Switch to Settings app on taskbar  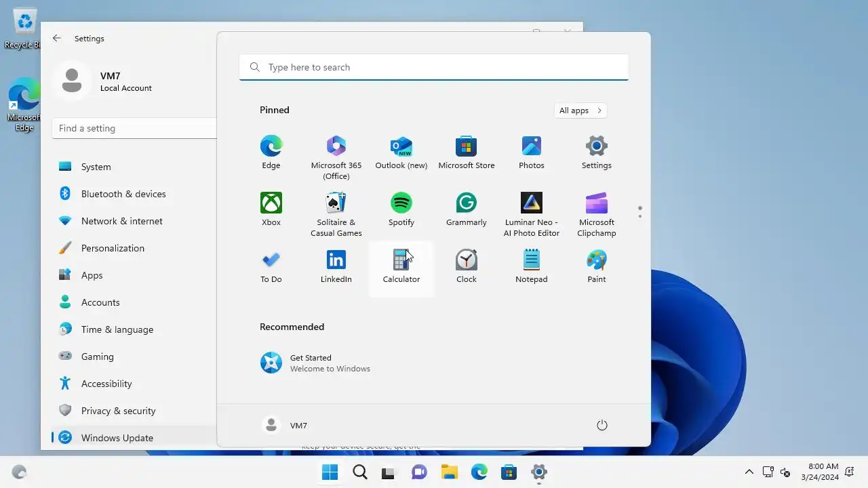click(x=539, y=472)
